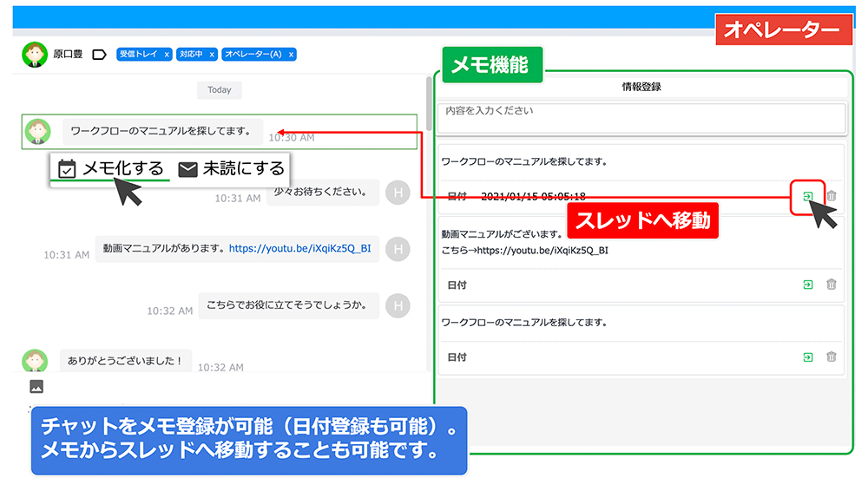Click the name 原口豊 in the header
This screenshot has height=491, width=868.
[x=68, y=55]
